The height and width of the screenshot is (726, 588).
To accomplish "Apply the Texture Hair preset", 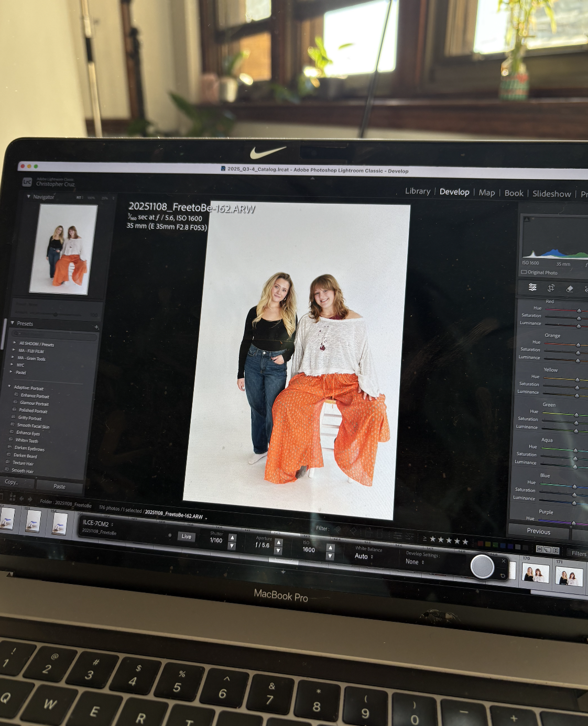I will point(22,463).
